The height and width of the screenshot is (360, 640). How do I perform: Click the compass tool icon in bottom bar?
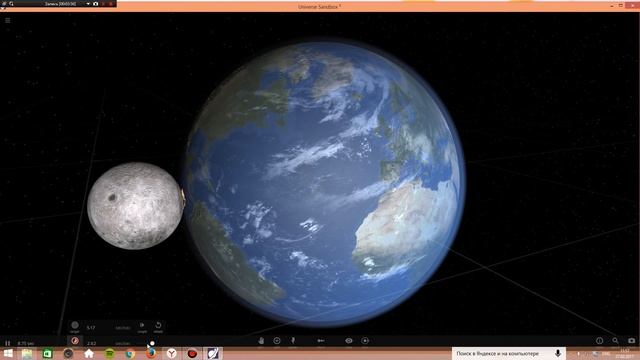[75, 340]
